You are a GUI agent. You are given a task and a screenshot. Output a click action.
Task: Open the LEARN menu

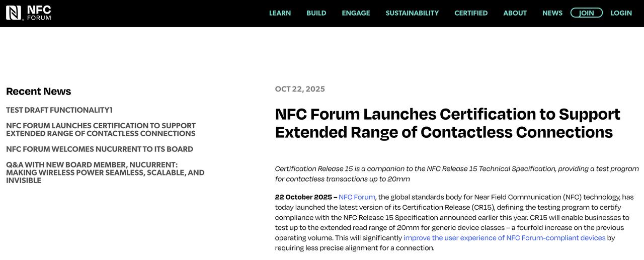pos(280,13)
